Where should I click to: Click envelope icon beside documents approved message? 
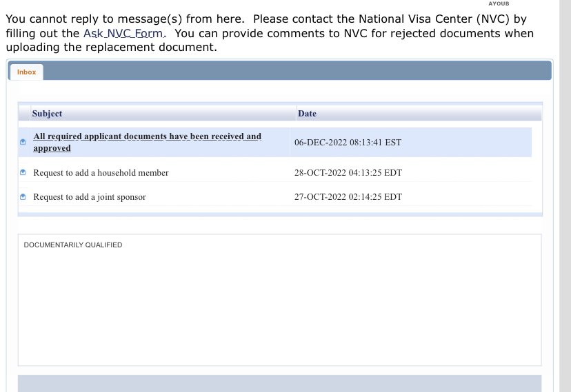coord(23,143)
